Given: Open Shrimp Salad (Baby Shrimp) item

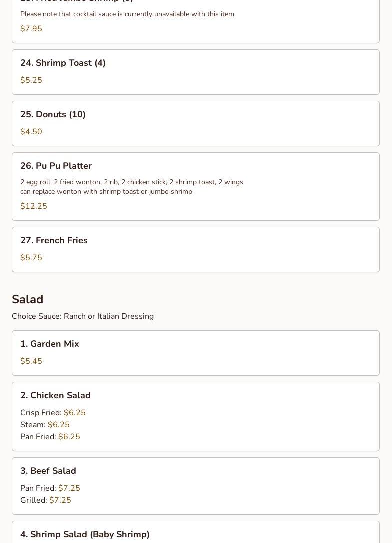Looking at the screenshot, I should pyautogui.click(x=85, y=535).
